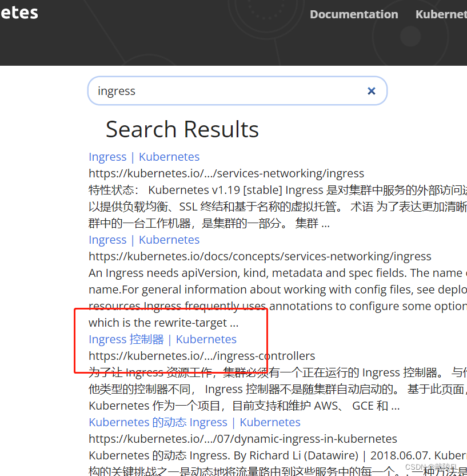Click text 'which is the rewrite-target ...'
Viewport: 467px width, 476px height.
click(x=163, y=323)
